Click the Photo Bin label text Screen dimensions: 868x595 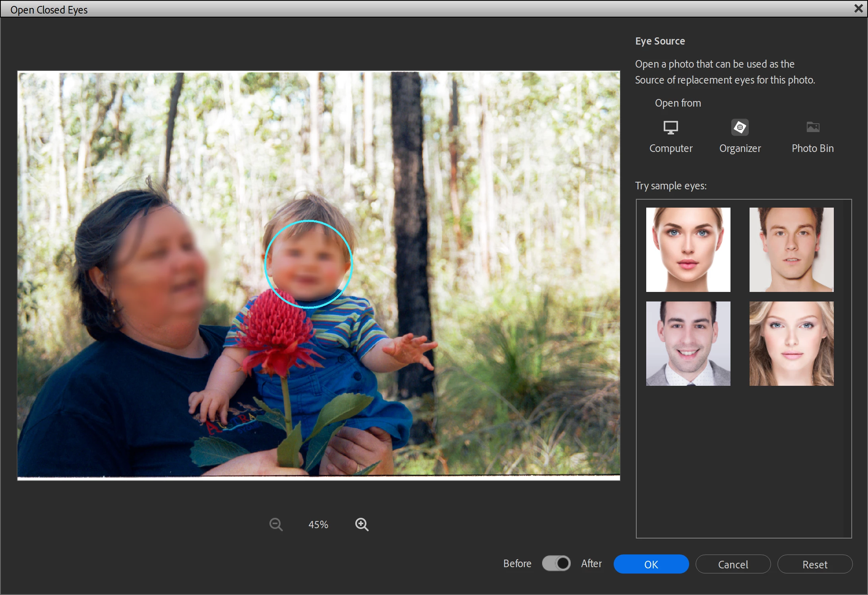click(x=812, y=148)
